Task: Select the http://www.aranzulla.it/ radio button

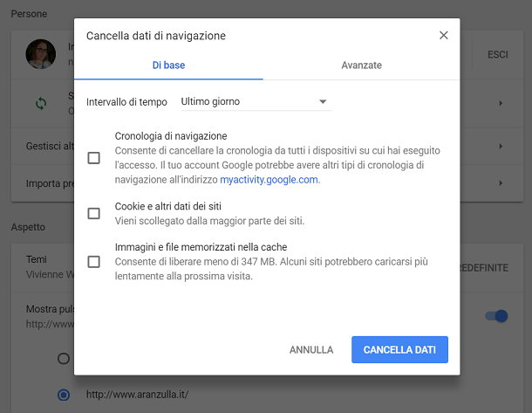Action: pos(64,395)
